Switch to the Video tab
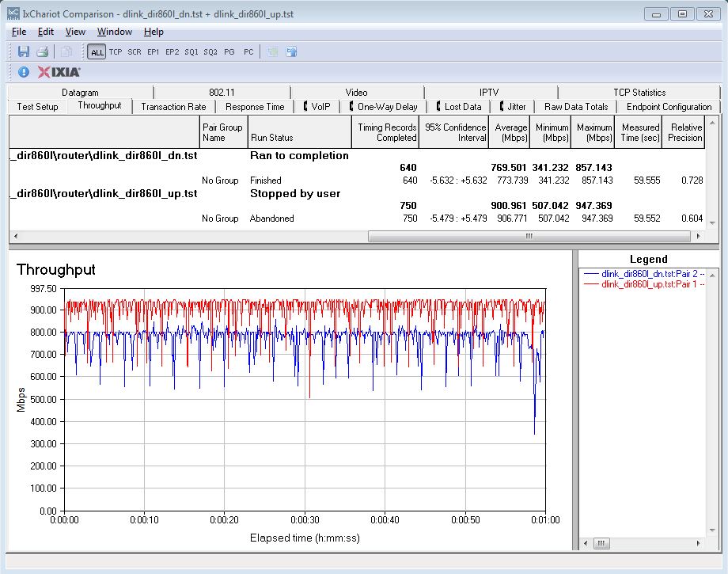 [x=357, y=93]
